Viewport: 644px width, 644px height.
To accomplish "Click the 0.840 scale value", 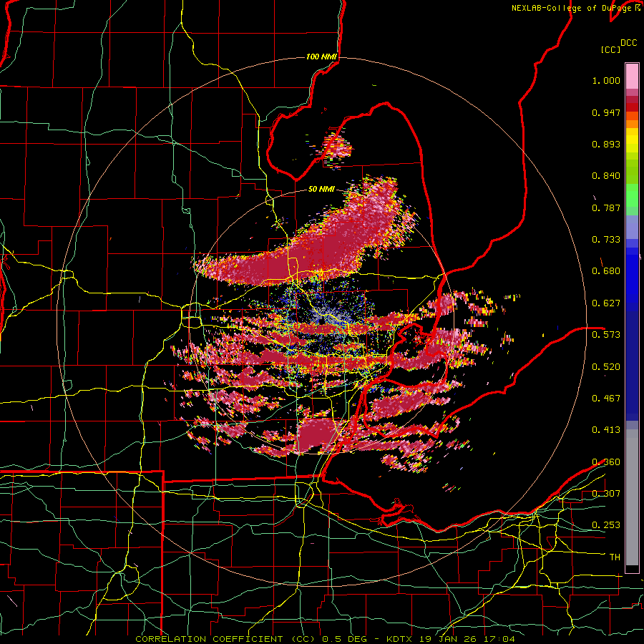I will coord(606,176).
